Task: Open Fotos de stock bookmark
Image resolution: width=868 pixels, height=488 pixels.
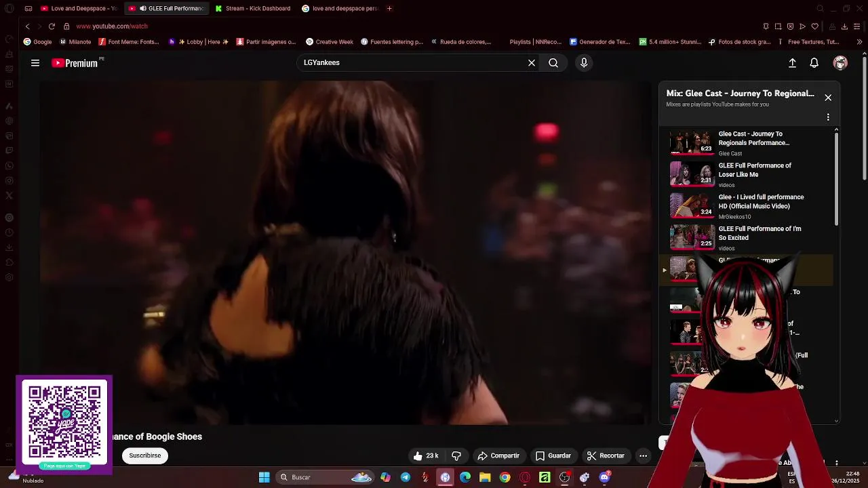Action: coord(740,42)
